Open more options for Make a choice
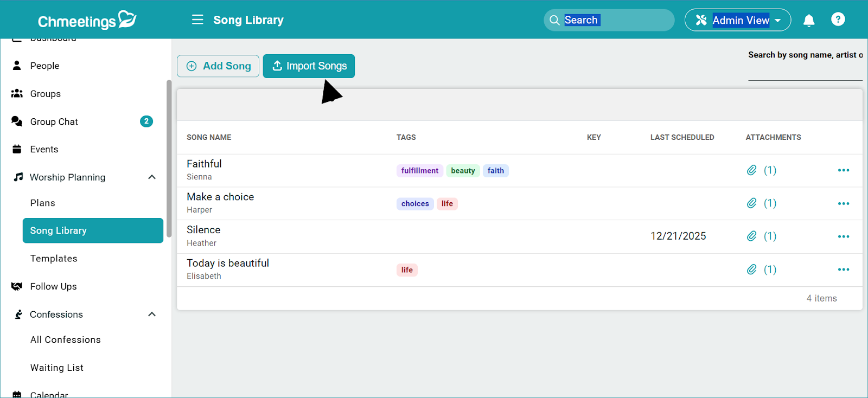 pos(843,203)
